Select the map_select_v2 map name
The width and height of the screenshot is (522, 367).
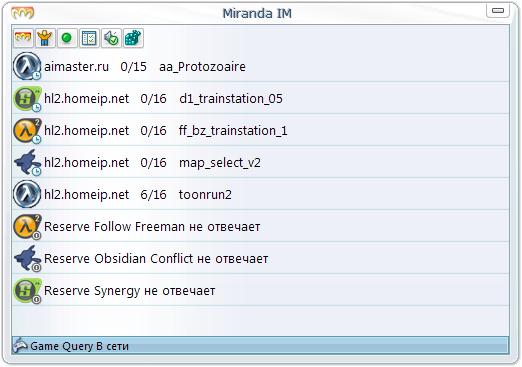220,163
